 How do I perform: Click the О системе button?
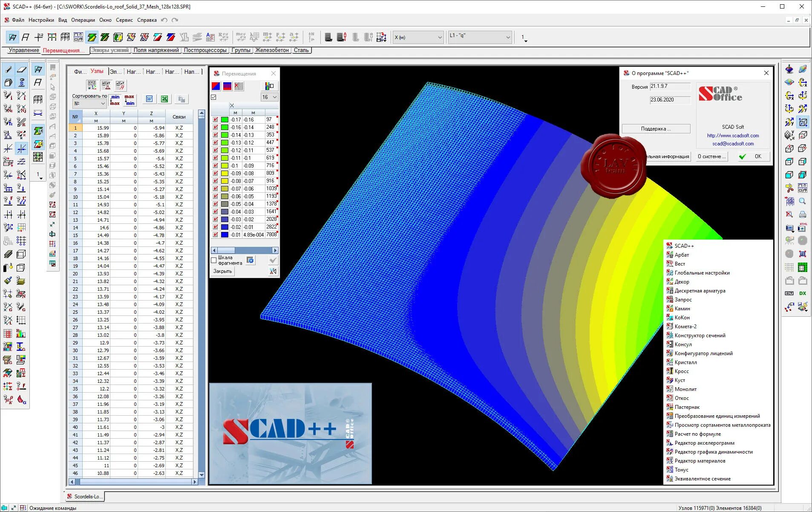pos(711,156)
